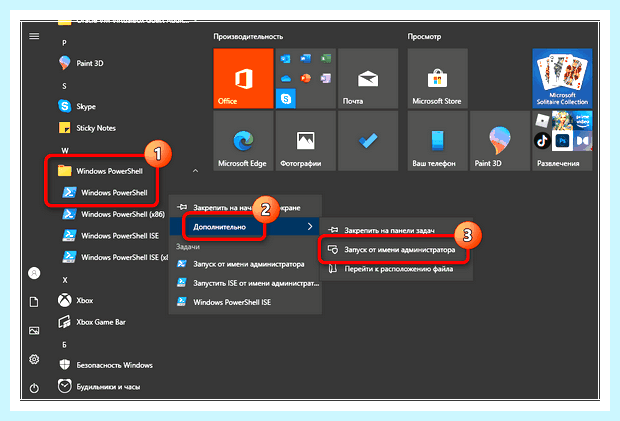
Task: Open the Microsoft Edge tile
Action: (243, 141)
